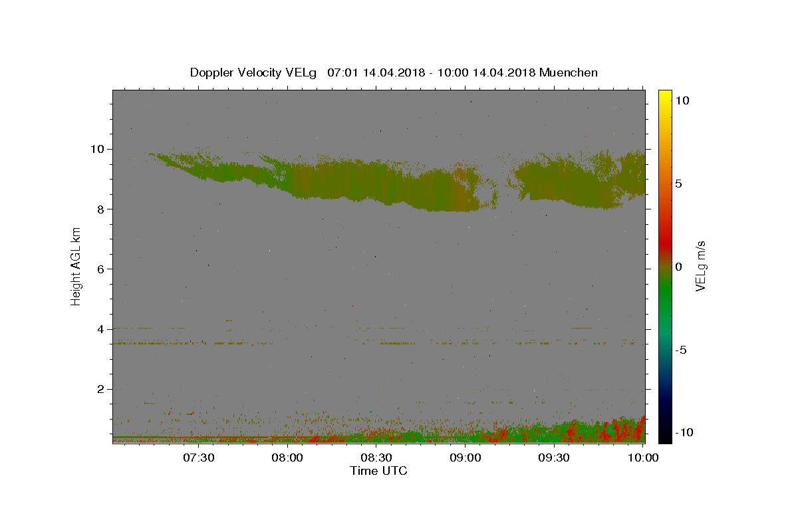Select the 10:00 time tick label
The width and height of the screenshot is (798, 532).
(642, 458)
